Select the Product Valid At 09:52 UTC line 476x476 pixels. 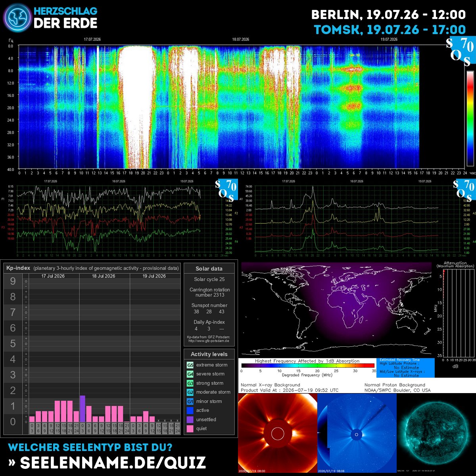point(290,390)
